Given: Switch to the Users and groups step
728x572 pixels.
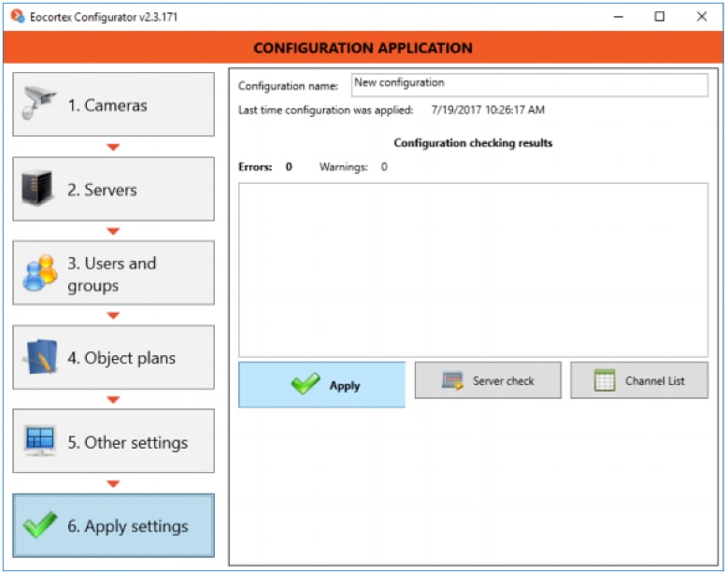Looking at the screenshot, I should (x=113, y=273).
